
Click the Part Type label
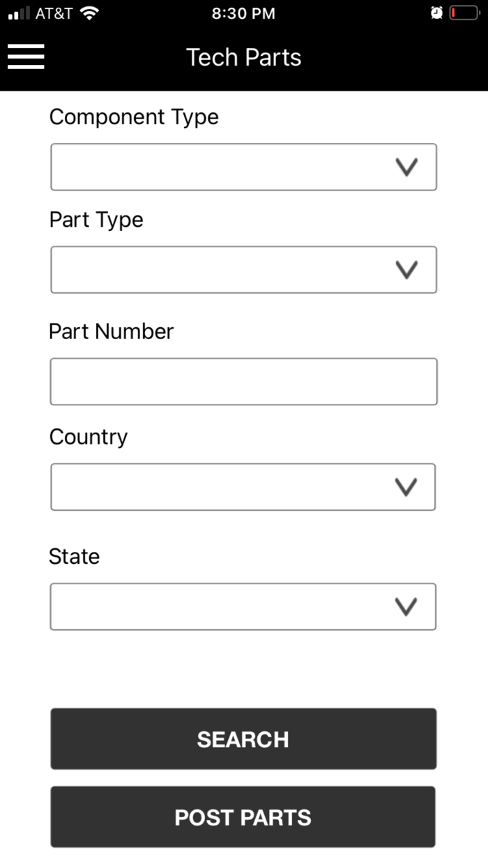click(x=96, y=219)
